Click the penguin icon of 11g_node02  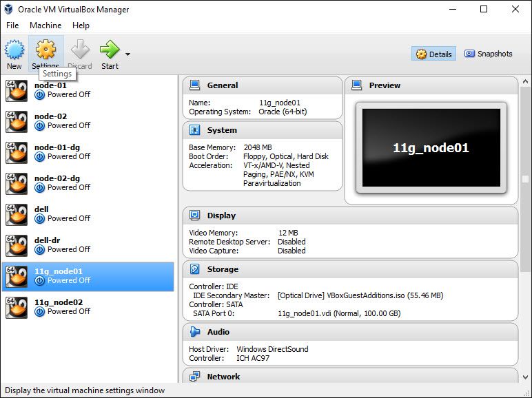click(17, 308)
